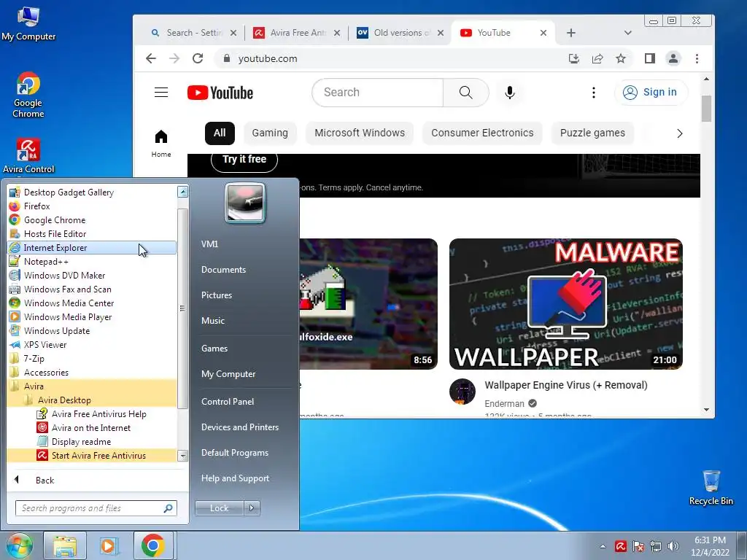Show more filter chips with arrow
Image resolution: width=747 pixels, height=560 pixels.
point(680,133)
